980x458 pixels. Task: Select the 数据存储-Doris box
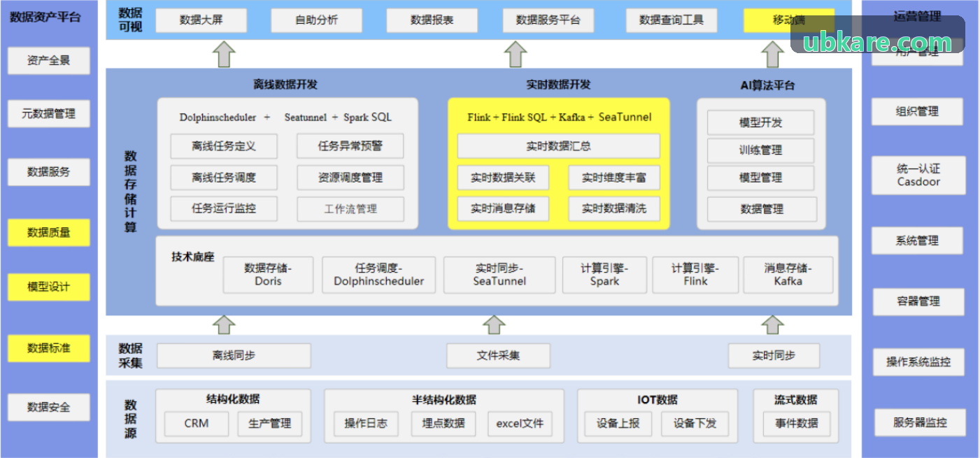(269, 275)
